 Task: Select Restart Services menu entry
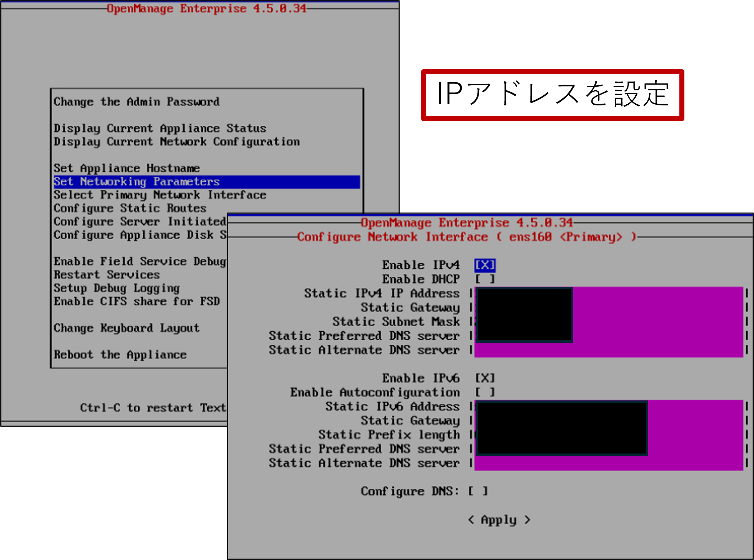[107, 275]
